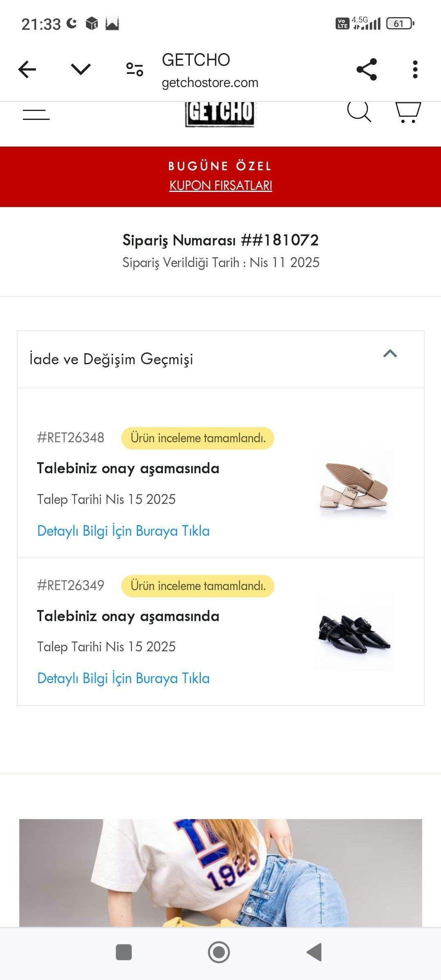
Task: Open the shopping cart
Action: 408,112
